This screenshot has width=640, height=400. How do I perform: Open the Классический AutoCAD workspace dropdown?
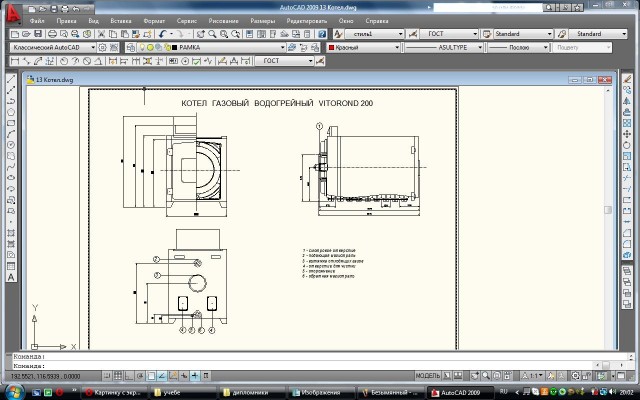[x=93, y=48]
